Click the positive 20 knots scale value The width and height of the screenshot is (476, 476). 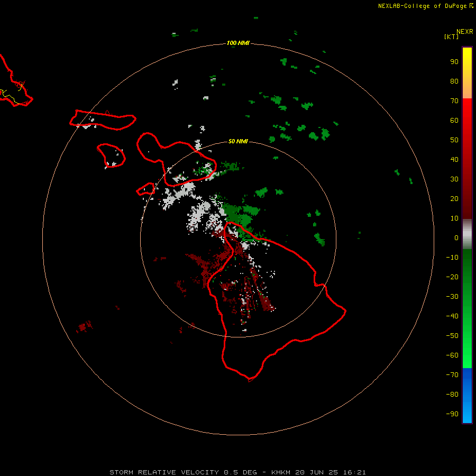pyautogui.click(x=454, y=198)
